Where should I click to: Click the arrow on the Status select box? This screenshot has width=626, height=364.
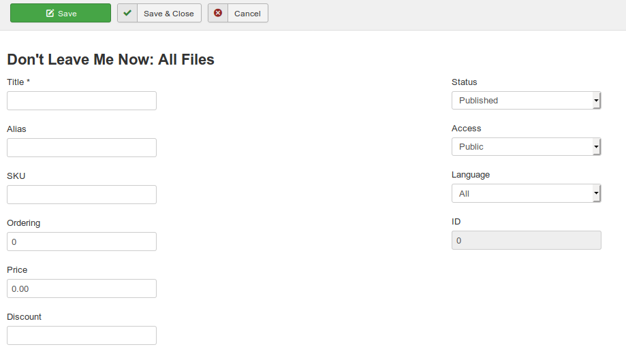tap(596, 101)
